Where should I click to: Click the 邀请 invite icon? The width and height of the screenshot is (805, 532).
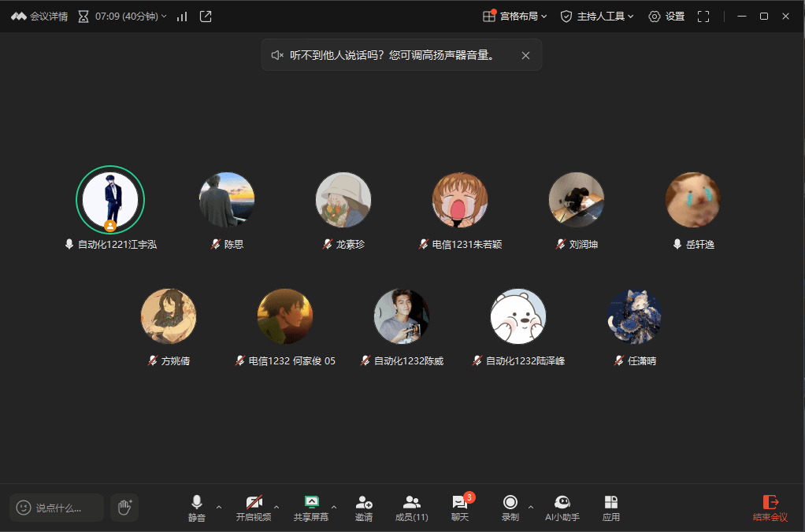tap(363, 508)
